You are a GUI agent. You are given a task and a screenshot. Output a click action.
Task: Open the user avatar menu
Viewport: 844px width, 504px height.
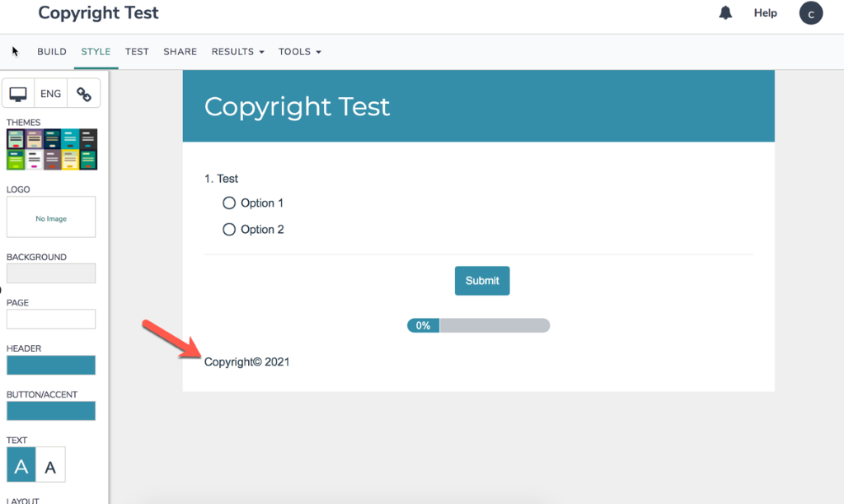click(811, 13)
